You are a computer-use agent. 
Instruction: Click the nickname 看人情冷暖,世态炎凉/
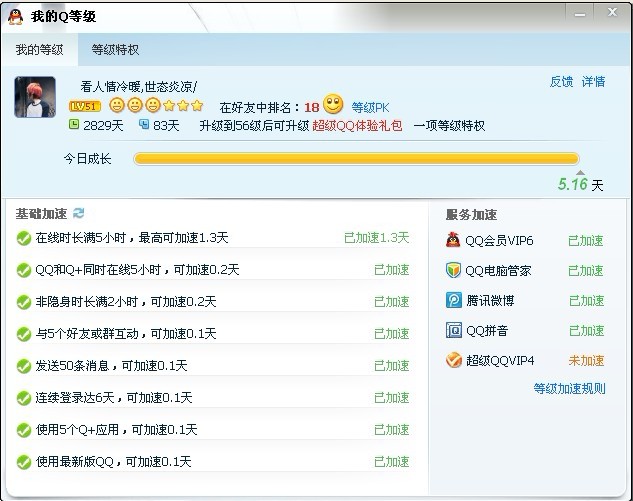pos(138,86)
